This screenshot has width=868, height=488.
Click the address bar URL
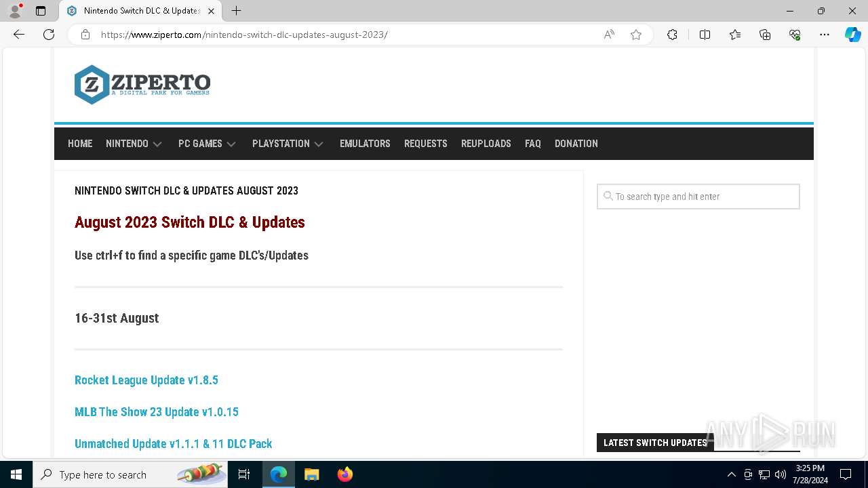pyautogui.click(x=244, y=35)
